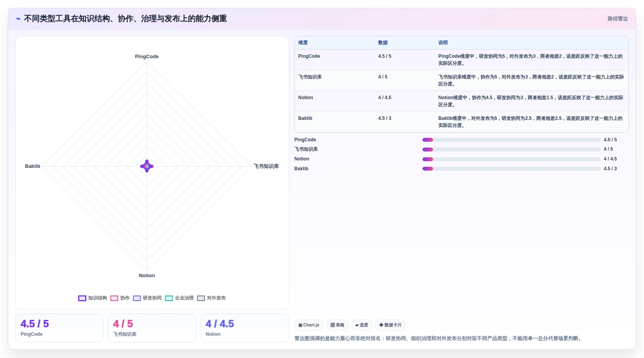Toggle the 协作 legend series
The image size is (644, 358).
click(x=120, y=298)
